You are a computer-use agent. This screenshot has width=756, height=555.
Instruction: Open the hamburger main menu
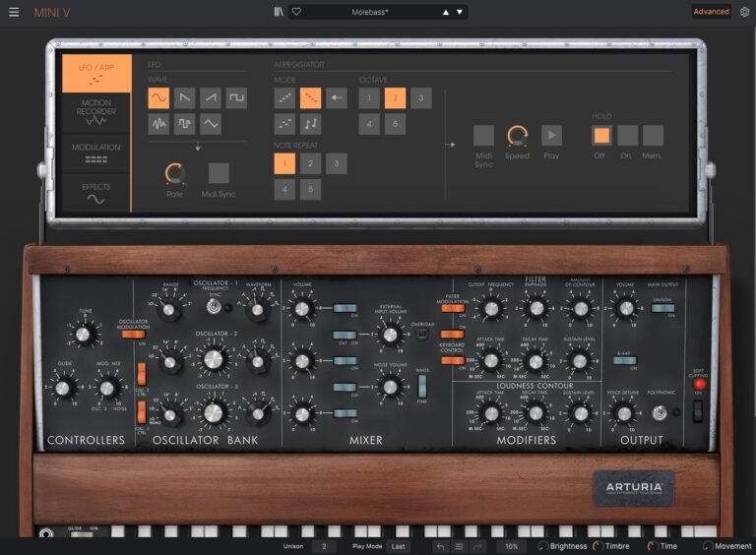14,12
